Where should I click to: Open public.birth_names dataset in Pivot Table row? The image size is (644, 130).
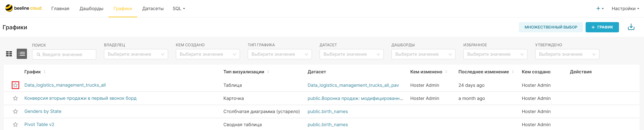click(327, 125)
